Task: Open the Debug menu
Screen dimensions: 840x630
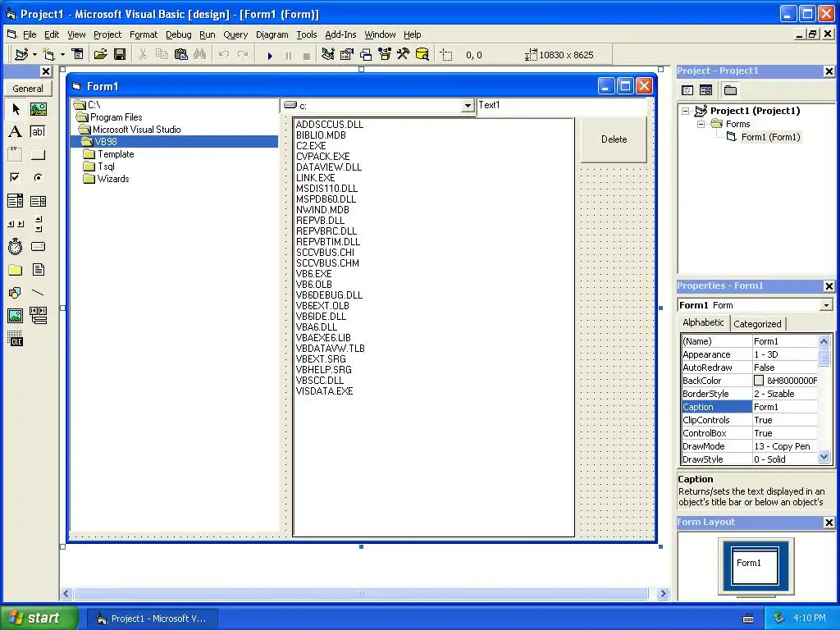Action: (178, 34)
